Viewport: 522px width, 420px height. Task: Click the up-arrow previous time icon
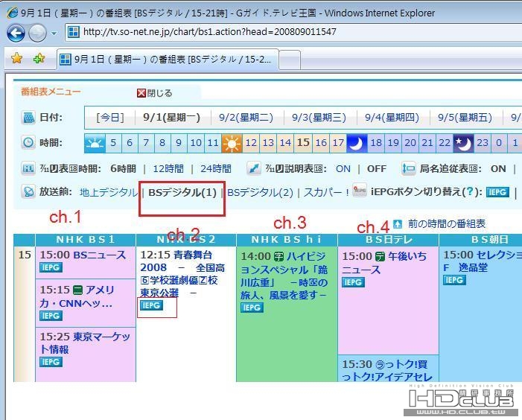pos(398,224)
